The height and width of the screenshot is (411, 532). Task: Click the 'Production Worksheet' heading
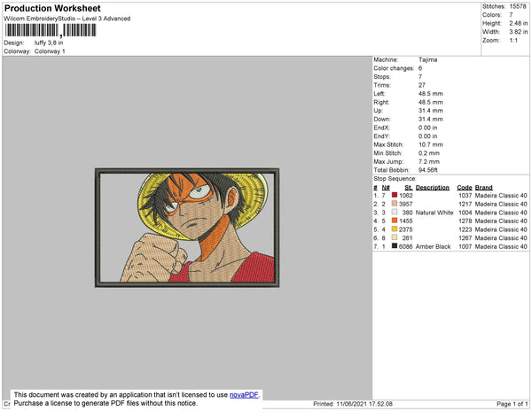tap(52, 9)
